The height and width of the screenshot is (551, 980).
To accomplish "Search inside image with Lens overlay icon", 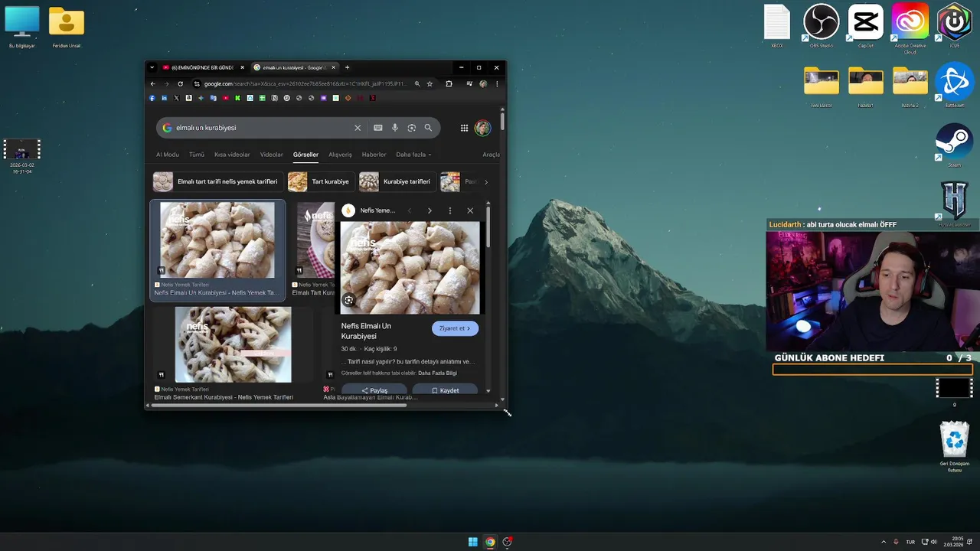I will pyautogui.click(x=348, y=300).
